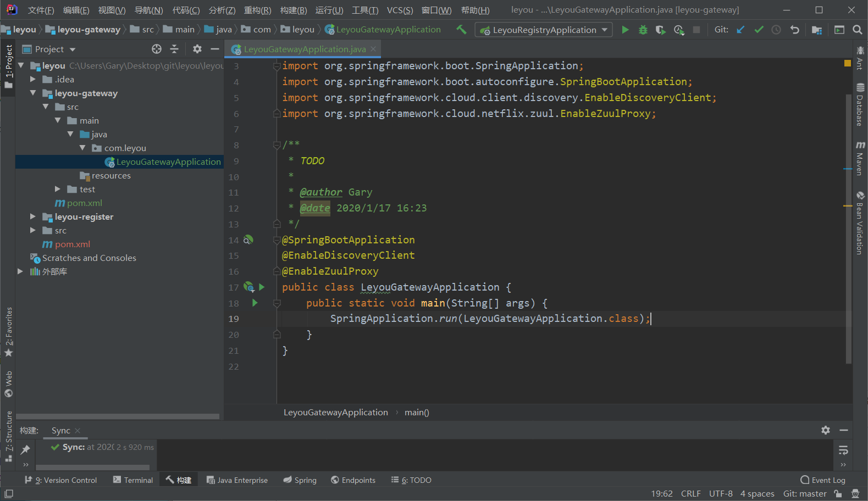Open the 文件(F) menu

pos(41,10)
